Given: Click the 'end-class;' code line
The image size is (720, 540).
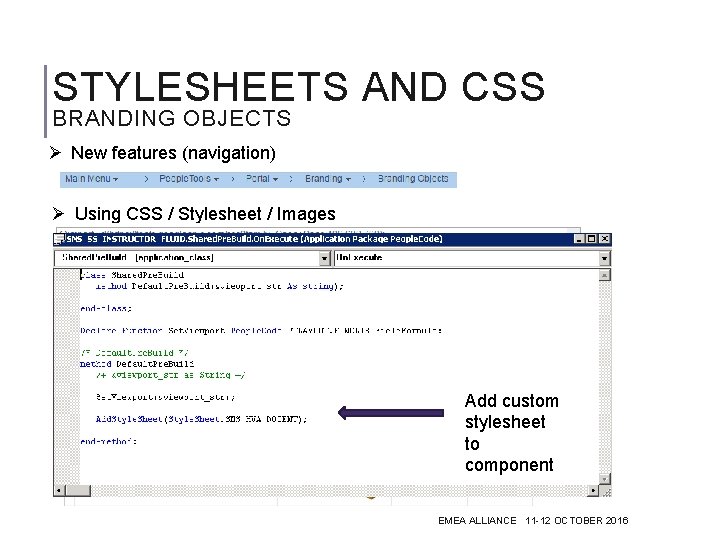Looking at the screenshot, I should point(106,309).
